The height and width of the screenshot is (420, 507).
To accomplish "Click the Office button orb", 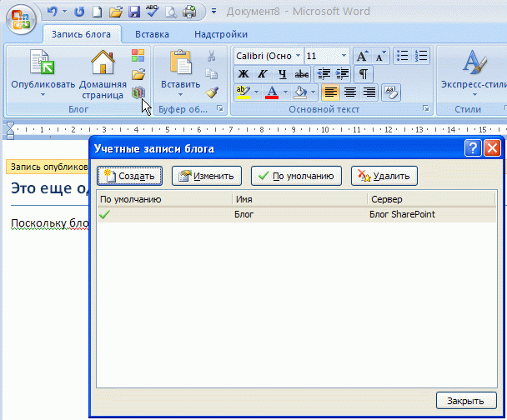I will pos(19,18).
